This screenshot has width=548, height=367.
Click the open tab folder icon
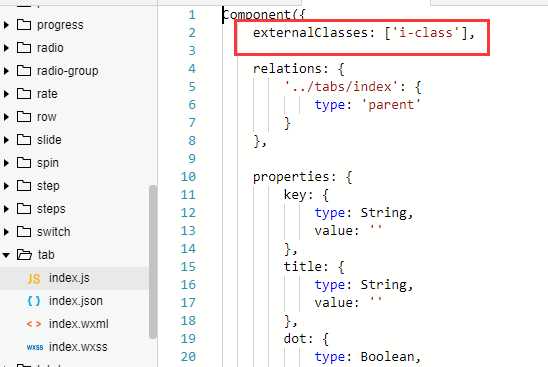pyautogui.click(x=24, y=255)
